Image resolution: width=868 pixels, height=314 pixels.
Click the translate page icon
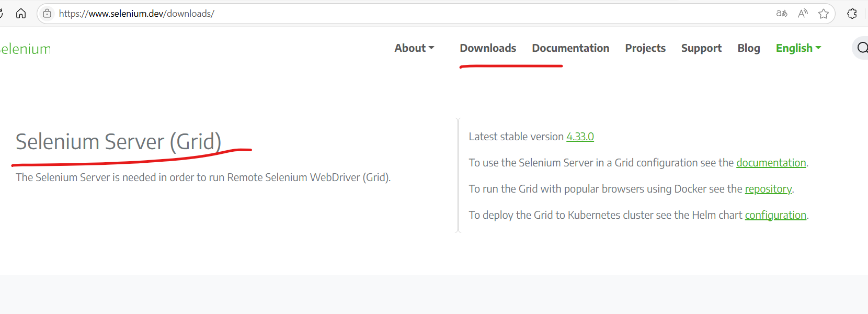(x=782, y=14)
